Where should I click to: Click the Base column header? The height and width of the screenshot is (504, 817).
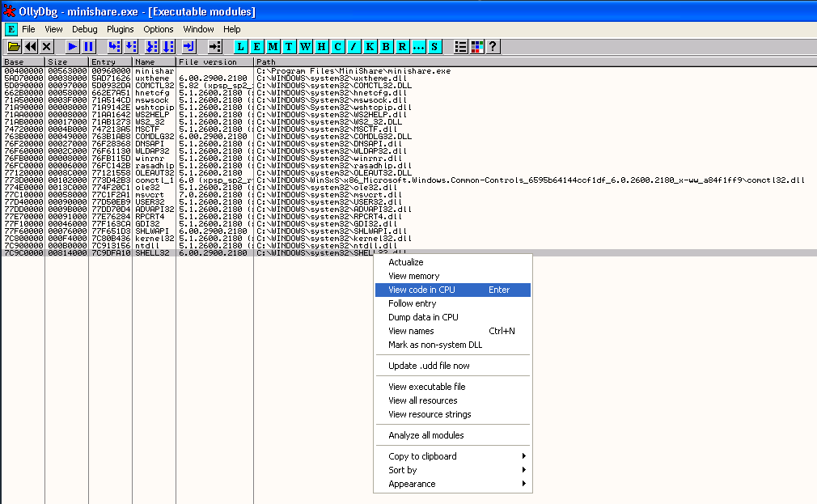tap(23, 62)
